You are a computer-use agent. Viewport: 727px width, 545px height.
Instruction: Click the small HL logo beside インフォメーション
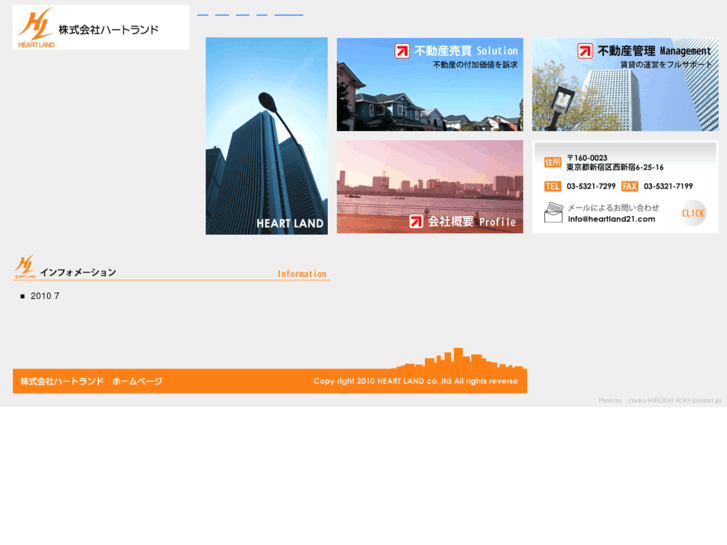25,266
